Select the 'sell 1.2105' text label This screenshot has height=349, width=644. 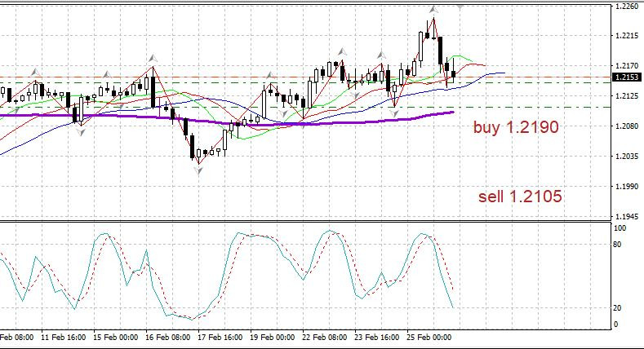(x=520, y=197)
